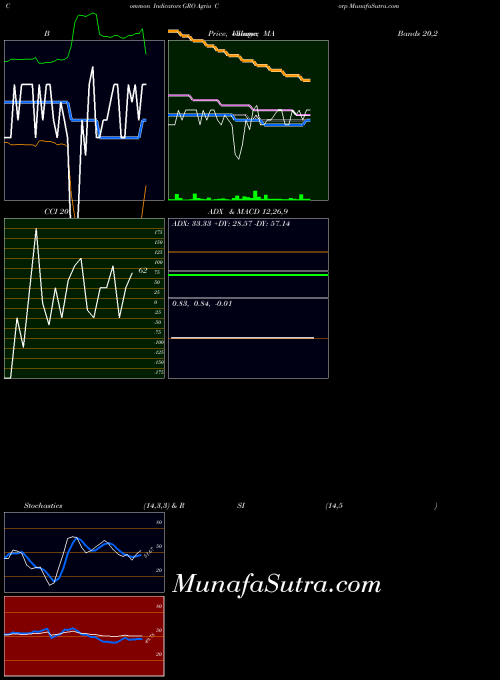Viewport: 500px width, 680px height.
Task: Click the '175' level on the CCI axis
Action: [x=159, y=232]
